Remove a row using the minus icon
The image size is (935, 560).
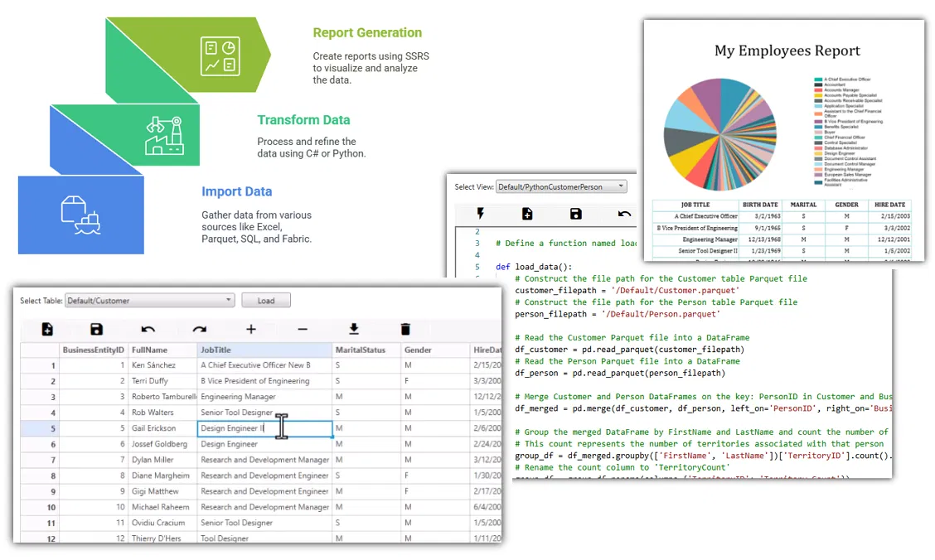coord(302,329)
